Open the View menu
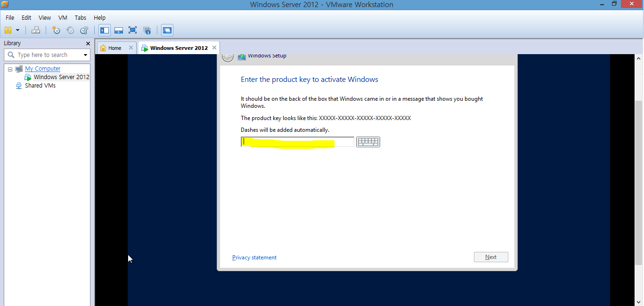The height and width of the screenshot is (306, 644). coord(45,17)
